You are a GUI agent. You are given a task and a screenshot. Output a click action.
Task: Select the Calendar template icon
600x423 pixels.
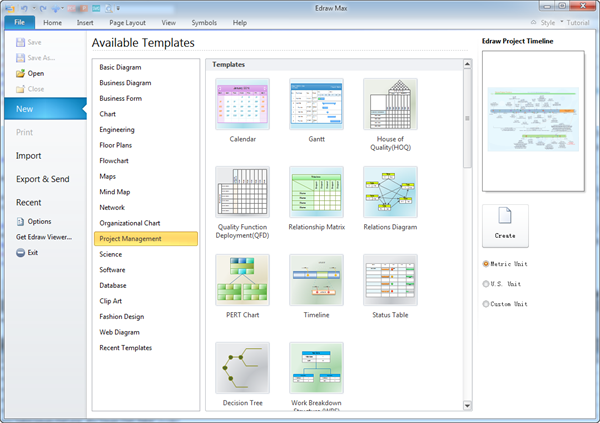[242, 104]
